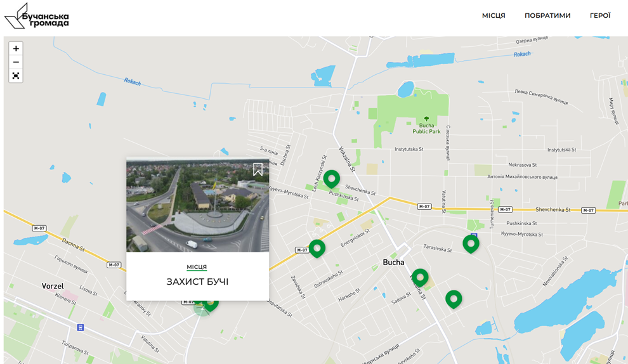Screen dimensions: 628x364
Task: Select map pin near Lech Kaczynski St
Action: pos(332,179)
